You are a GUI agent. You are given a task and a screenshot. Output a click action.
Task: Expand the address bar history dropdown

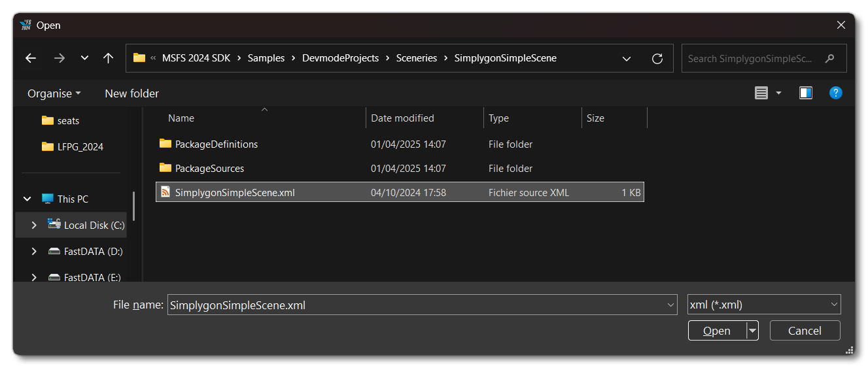pyautogui.click(x=627, y=58)
